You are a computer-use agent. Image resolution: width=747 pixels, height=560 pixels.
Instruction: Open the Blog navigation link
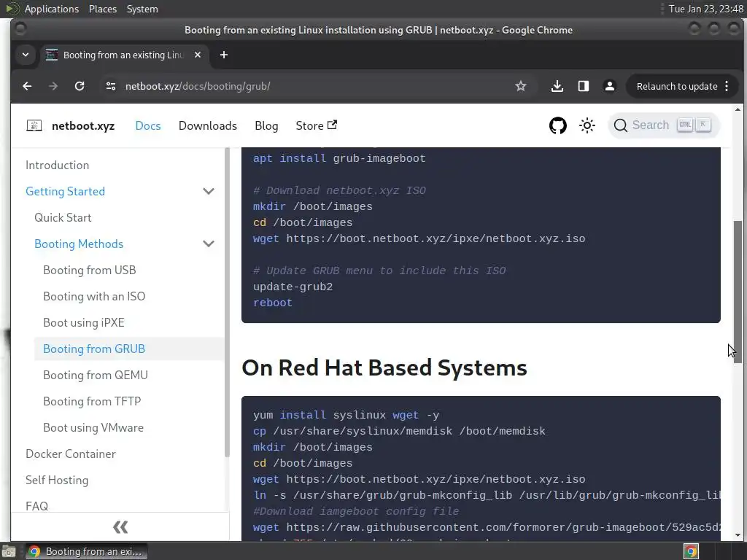[x=266, y=125]
